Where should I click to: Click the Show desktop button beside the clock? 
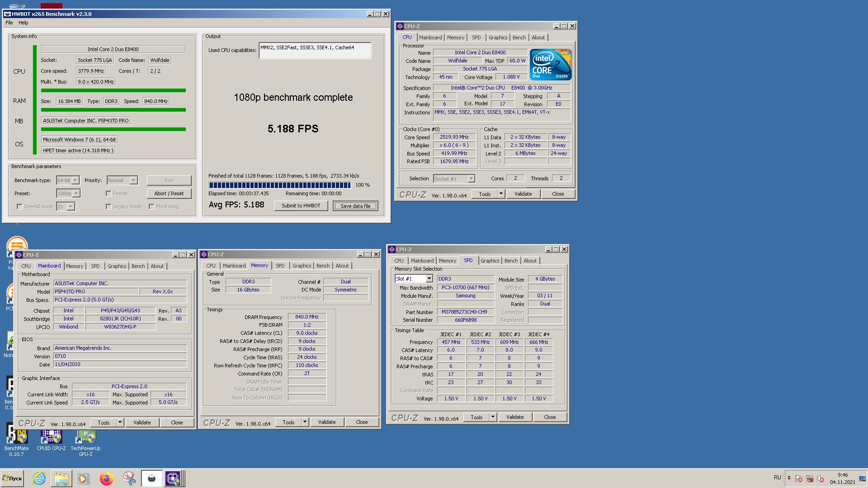click(x=863, y=478)
